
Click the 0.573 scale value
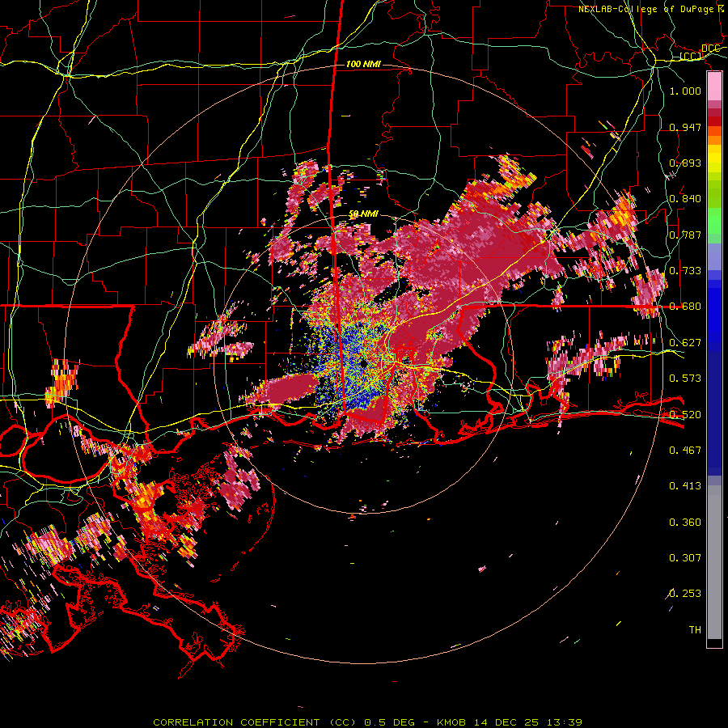coord(685,379)
